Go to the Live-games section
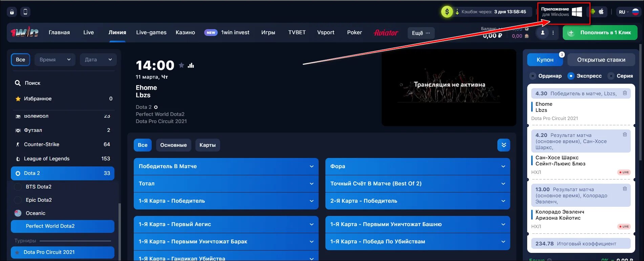 point(151,33)
